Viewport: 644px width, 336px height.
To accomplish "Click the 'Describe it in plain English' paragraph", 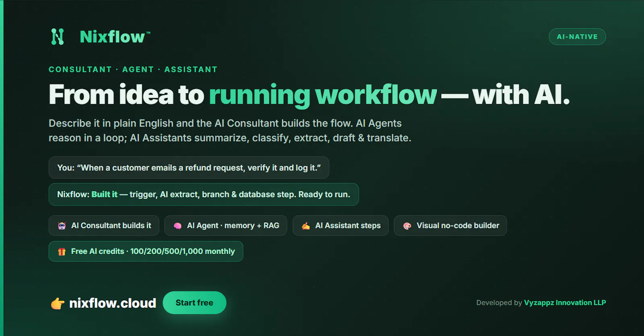I will (230, 131).
